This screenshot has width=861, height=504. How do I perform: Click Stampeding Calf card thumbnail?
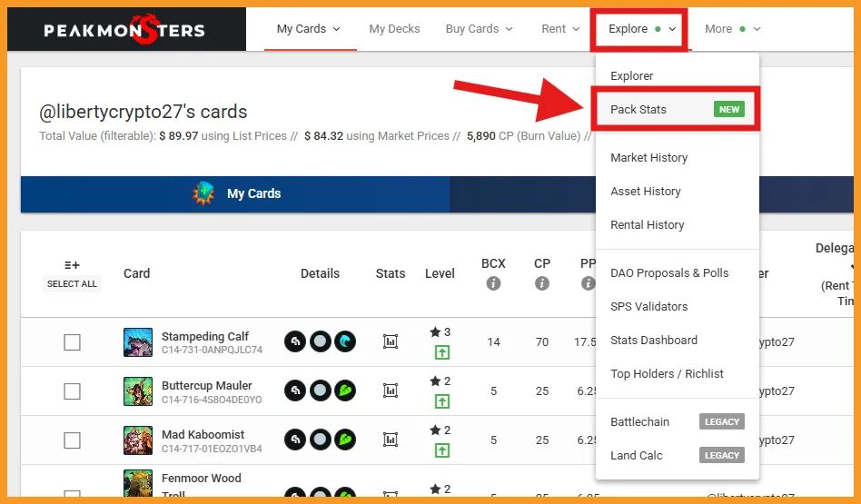tap(138, 342)
